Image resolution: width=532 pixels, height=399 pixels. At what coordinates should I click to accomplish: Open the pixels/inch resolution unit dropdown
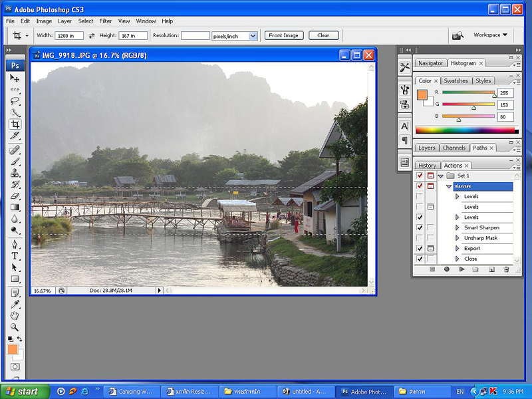(253, 36)
